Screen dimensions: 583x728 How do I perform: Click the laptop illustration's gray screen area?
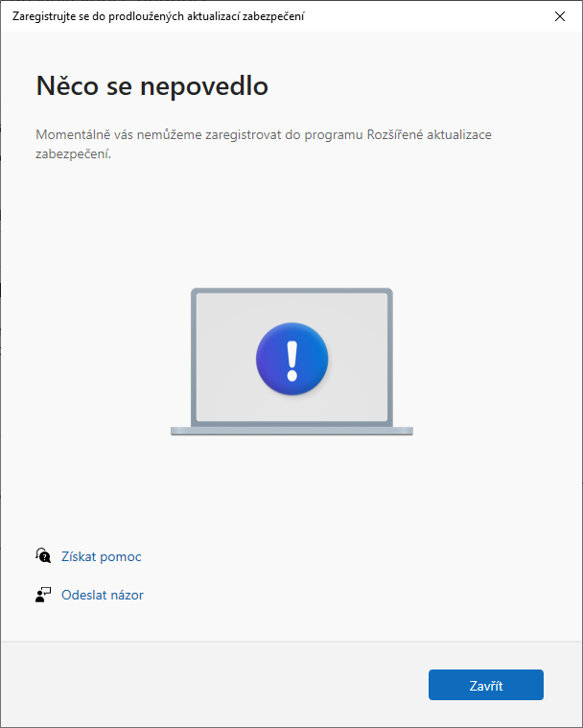[x=291, y=358]
